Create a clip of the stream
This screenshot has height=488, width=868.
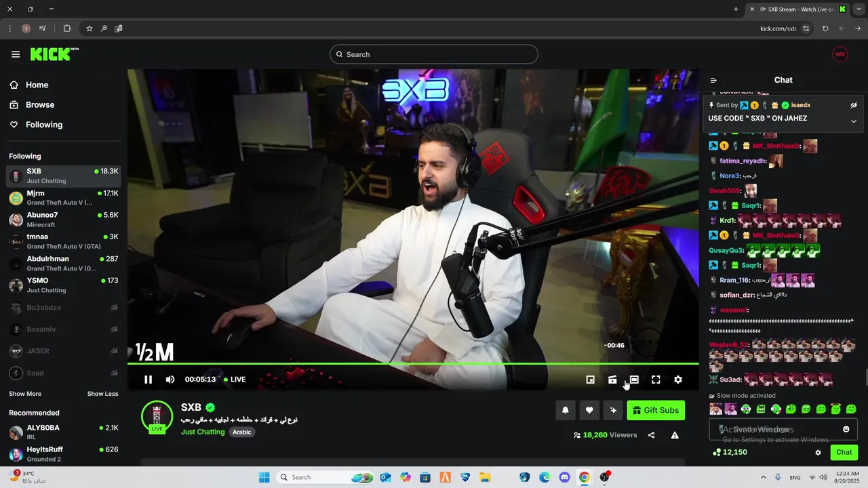click(x=612, y=380)
